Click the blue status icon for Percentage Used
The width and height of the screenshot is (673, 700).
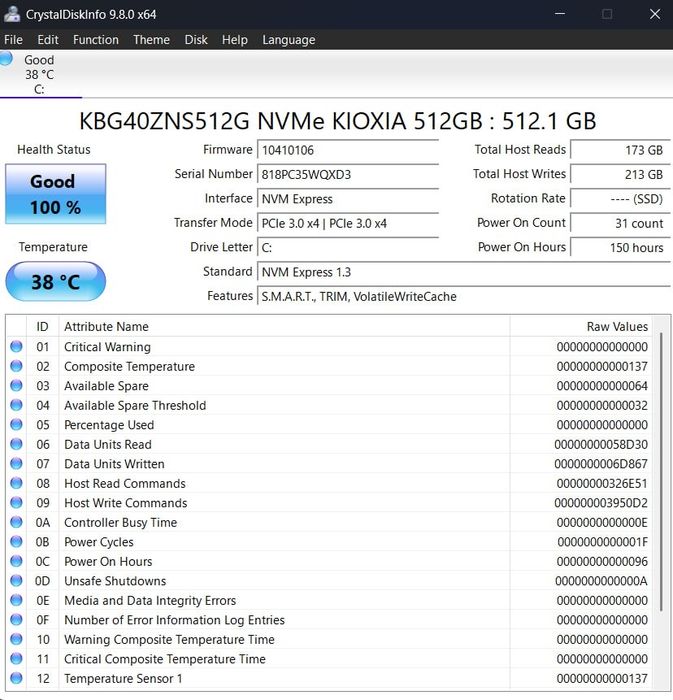click(x=17, y=425)
